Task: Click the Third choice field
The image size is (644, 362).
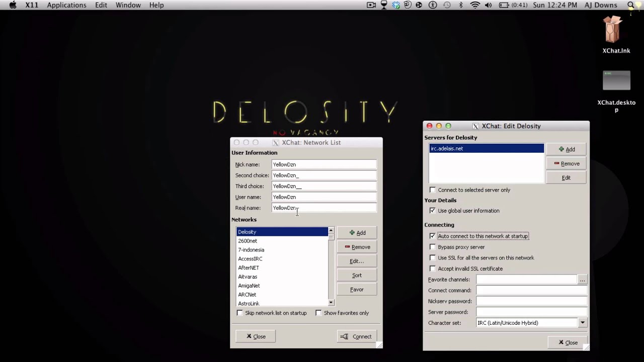Action: [x=324, y=186]
